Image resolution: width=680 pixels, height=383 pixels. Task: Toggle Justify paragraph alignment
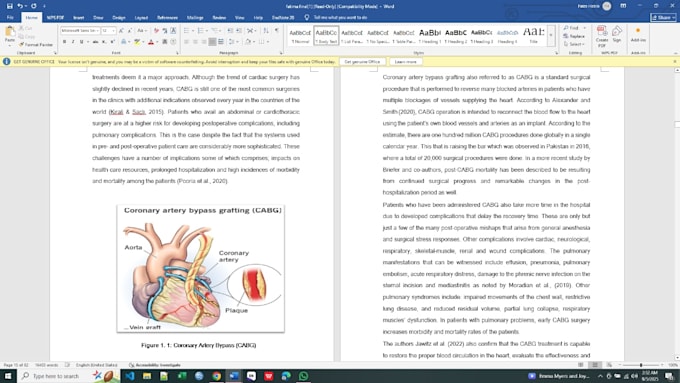pos(212,42)
